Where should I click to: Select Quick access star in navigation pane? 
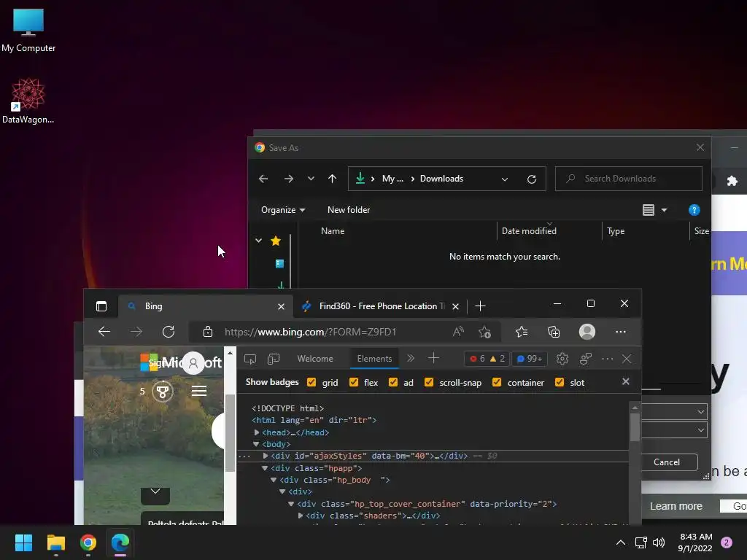click(275, 241)
